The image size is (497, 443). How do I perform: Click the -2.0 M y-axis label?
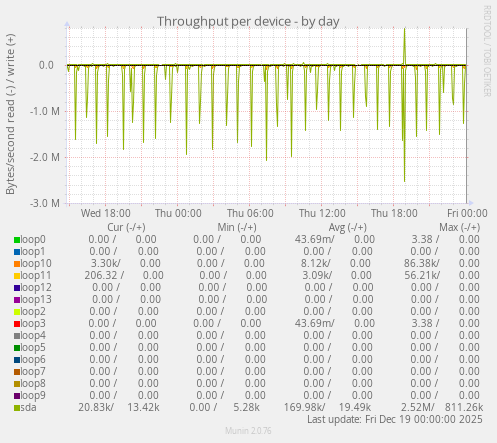45,157
